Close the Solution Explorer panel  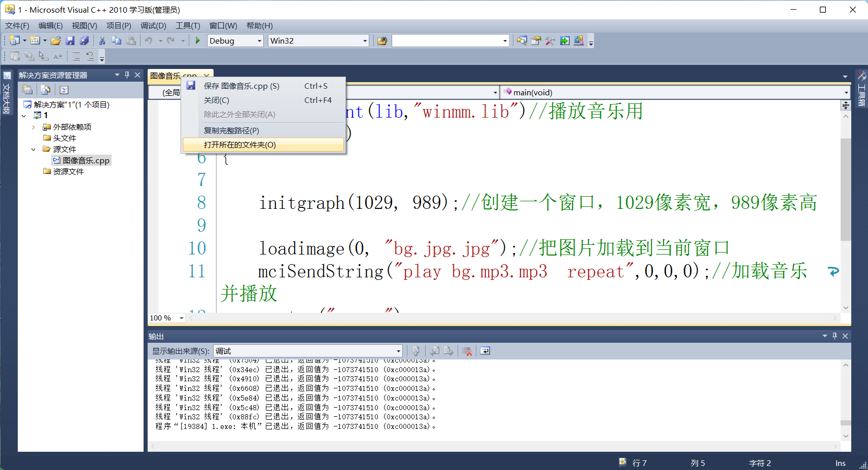(137, 75)
